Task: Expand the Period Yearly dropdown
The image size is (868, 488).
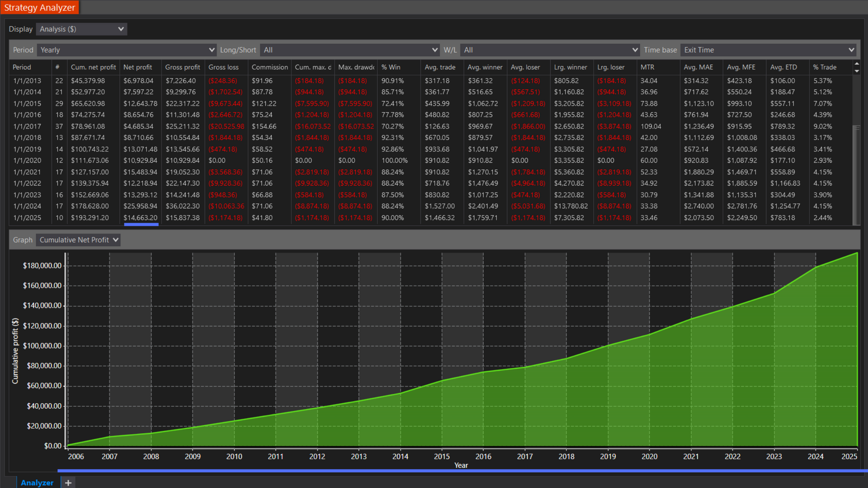Action: pyautogui.click(x=127, y=50)
